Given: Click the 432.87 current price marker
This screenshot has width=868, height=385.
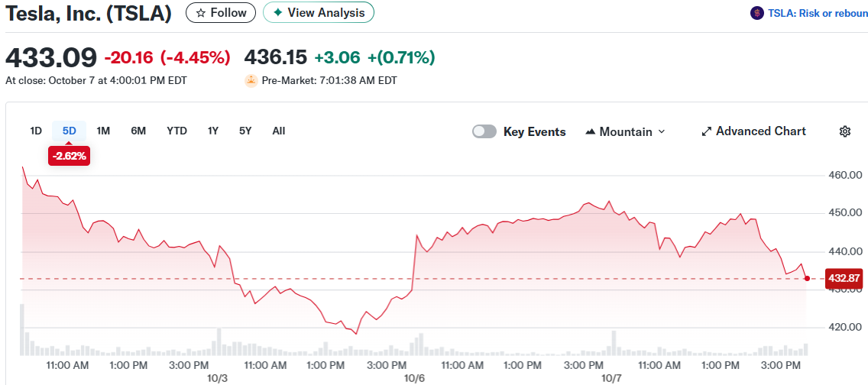Looking at the screenshot, I should [x=844, y=278].
